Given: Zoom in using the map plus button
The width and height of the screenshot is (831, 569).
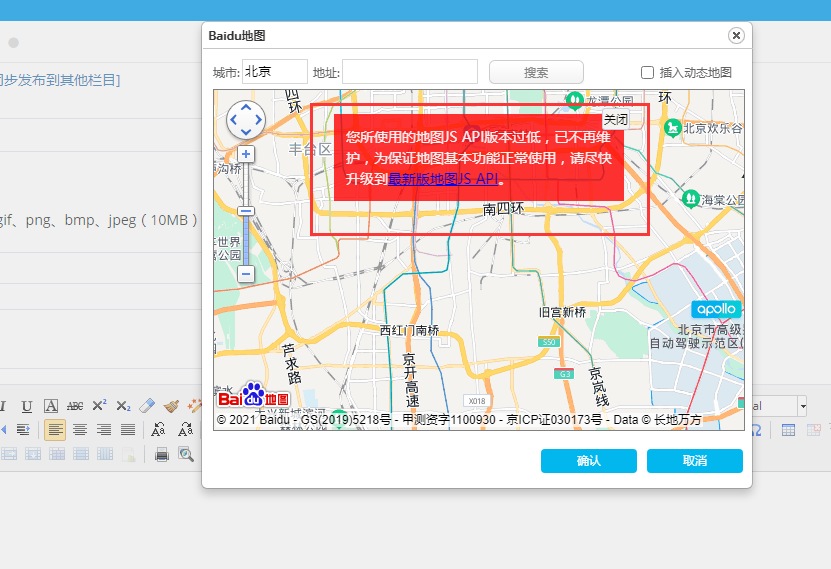Looking at the screenshot, I should tap(245, 154).
